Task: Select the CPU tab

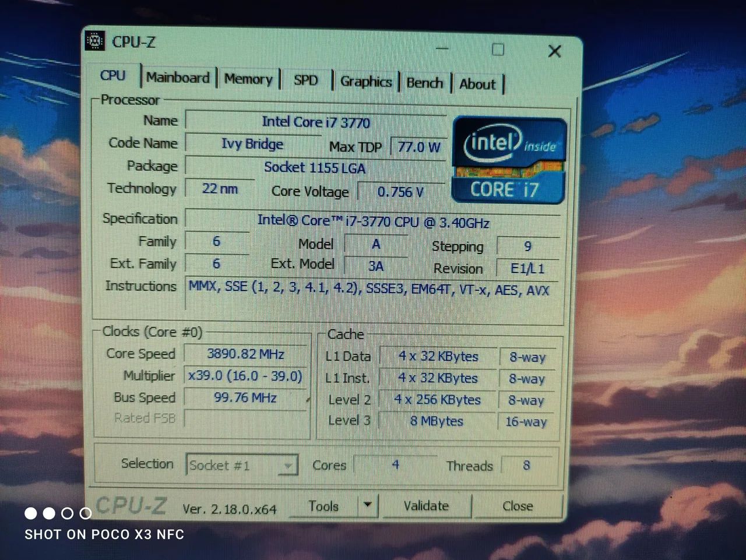Action: (x=113, y=76)
